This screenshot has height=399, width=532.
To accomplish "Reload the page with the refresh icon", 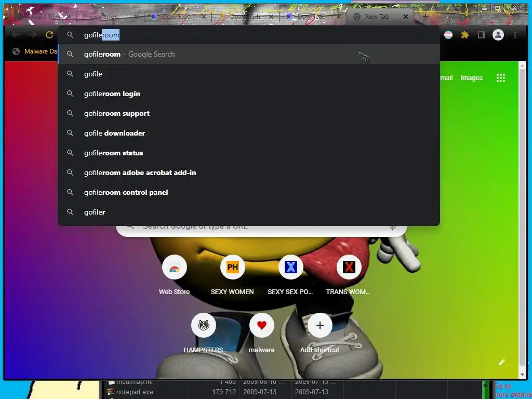I will 49,35.
